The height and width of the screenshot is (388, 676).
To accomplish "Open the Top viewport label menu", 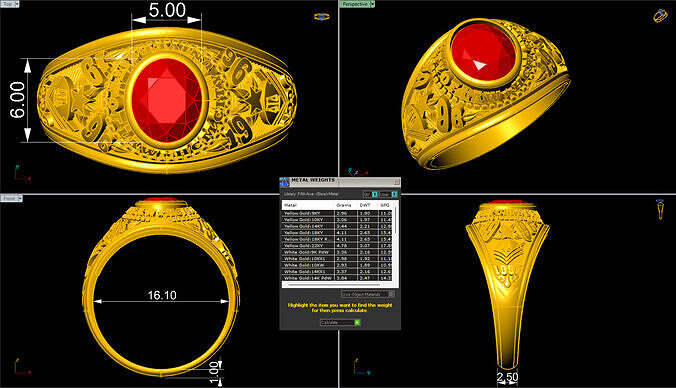I will click(9, 4).
